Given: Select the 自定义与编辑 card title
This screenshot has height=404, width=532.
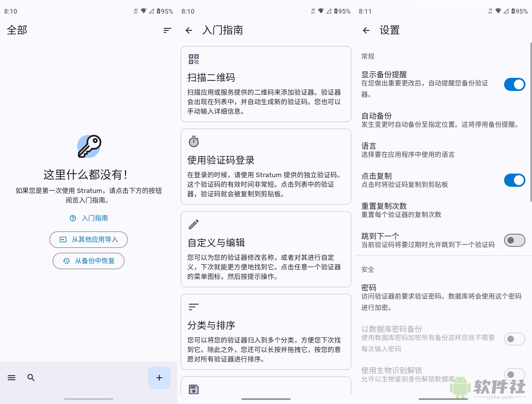Looking at the screenshot, I should tap(216, 243).
